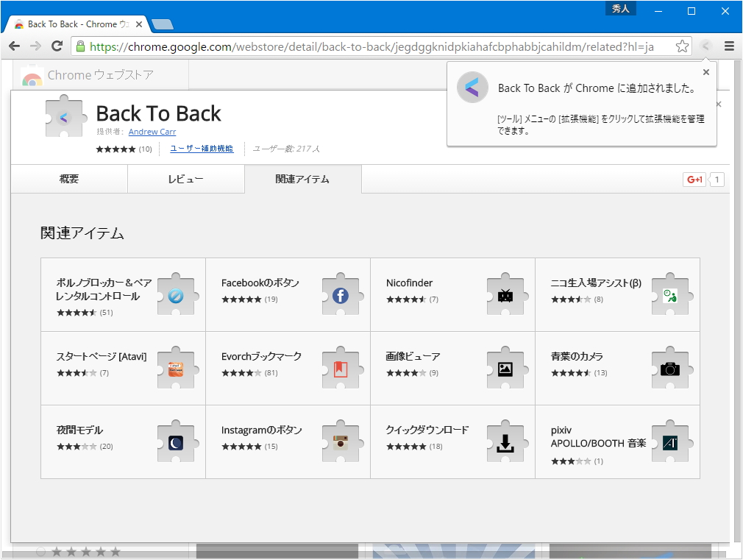This screenshot has height=560, width=743.
Task: Click the Chrome ウェブストア logo icon
Action: pyautogui.click(x=31, y=74)
